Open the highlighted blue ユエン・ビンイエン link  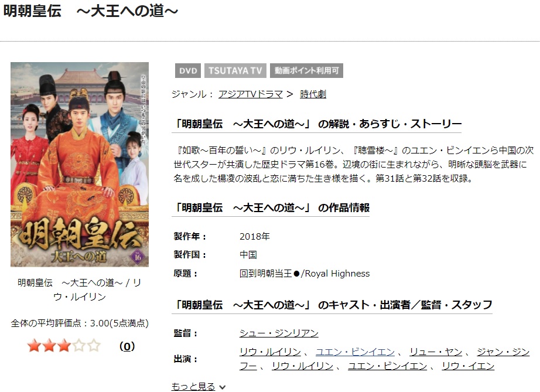[355, 352]
